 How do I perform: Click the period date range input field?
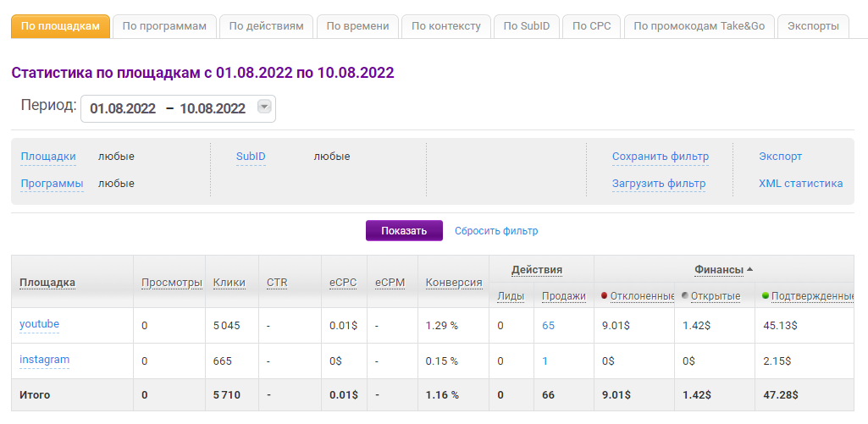pos(168,108)
